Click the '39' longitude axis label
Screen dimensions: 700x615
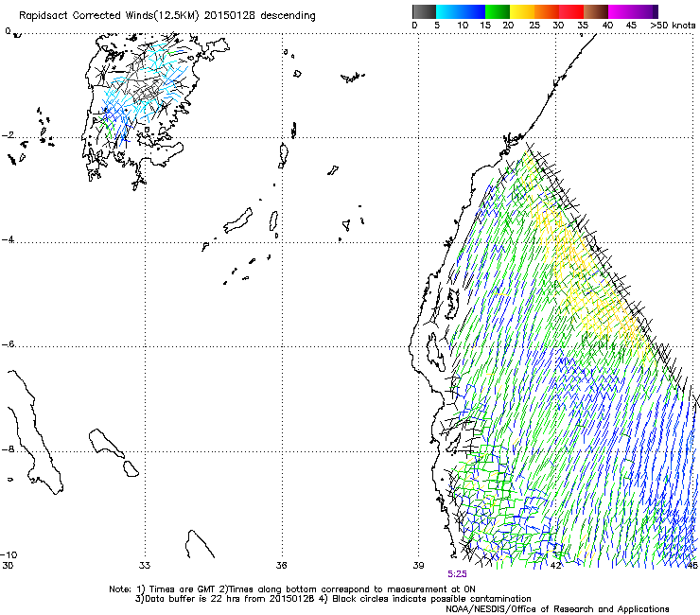pos(418,566)
